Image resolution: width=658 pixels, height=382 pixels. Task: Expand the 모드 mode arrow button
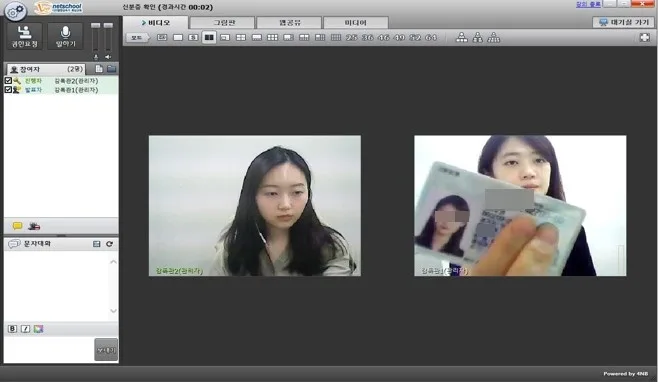tap(138, 38)
